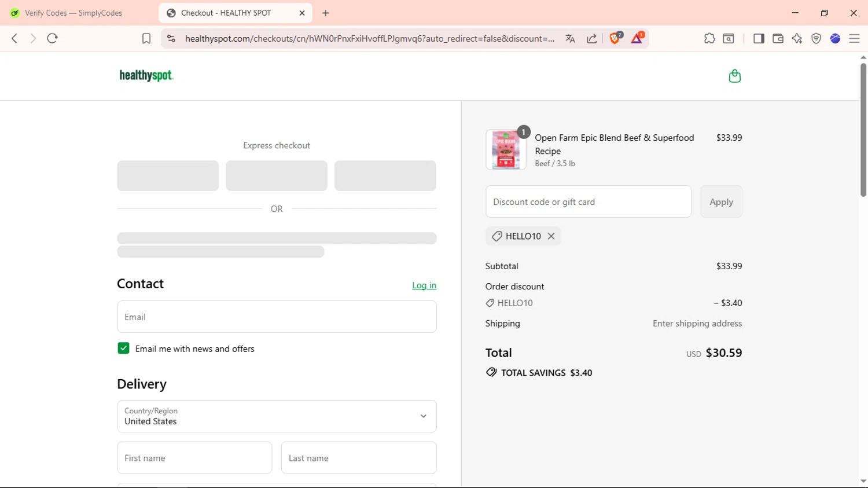Open the shopping bag cart icon
The height and width of the screenshot is (488, 868).
click(x=734, y=76)
